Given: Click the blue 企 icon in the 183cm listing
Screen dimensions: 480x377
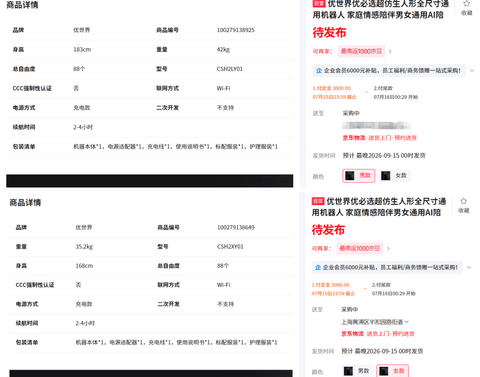Looking at the screenshot, I should pos(319,71).
